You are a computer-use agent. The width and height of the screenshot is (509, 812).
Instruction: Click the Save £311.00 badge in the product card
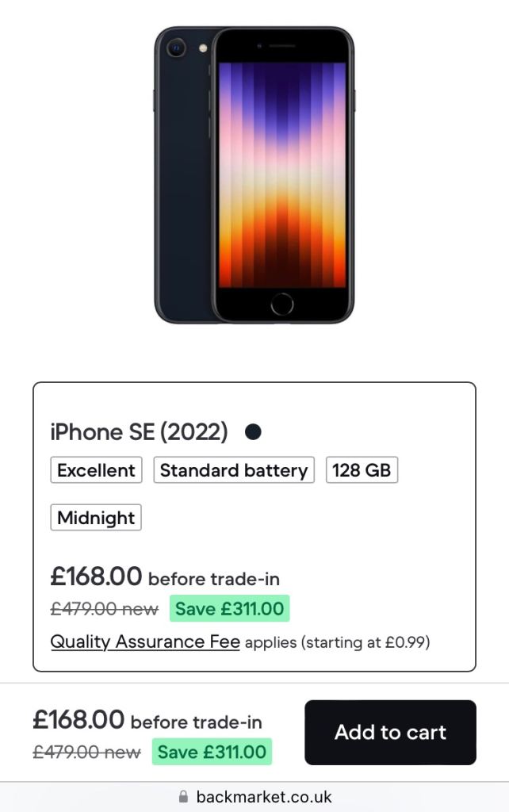click(x=229, y=609)
